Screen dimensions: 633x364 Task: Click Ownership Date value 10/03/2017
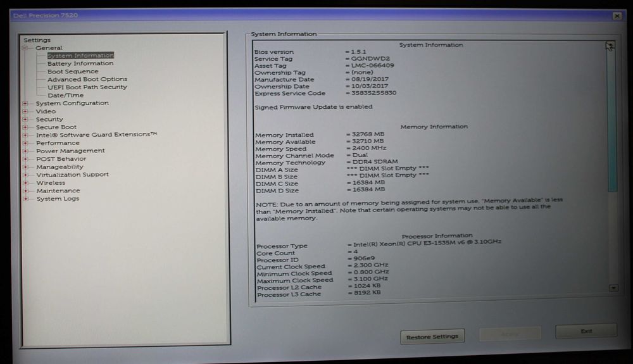(370, 86)
